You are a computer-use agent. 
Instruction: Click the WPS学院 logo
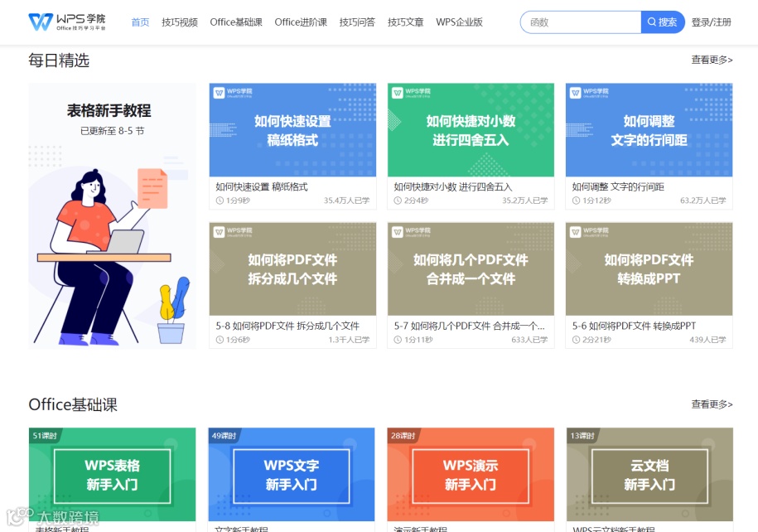click(x=67, y=22)
